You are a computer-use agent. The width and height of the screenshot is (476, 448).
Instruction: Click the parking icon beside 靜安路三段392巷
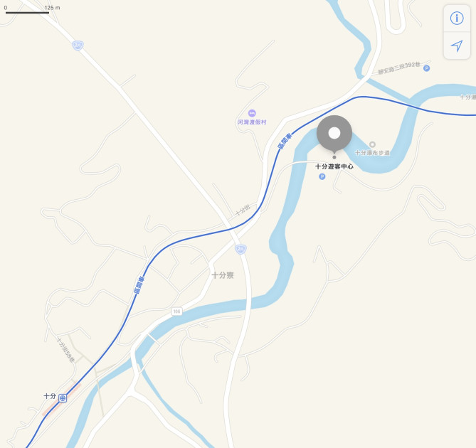(x=426, y=68)
